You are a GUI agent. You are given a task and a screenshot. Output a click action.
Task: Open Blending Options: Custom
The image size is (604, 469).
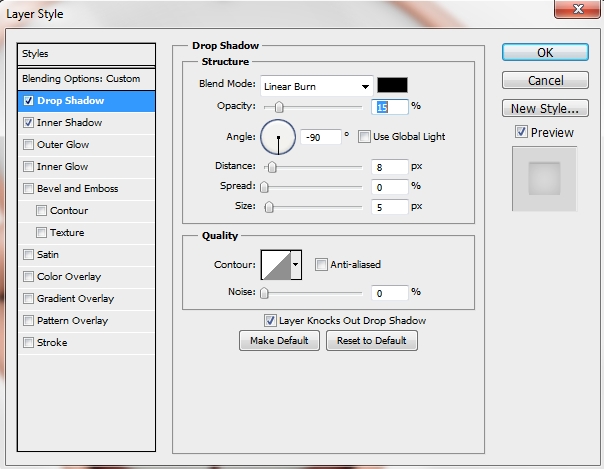[86, 79]
